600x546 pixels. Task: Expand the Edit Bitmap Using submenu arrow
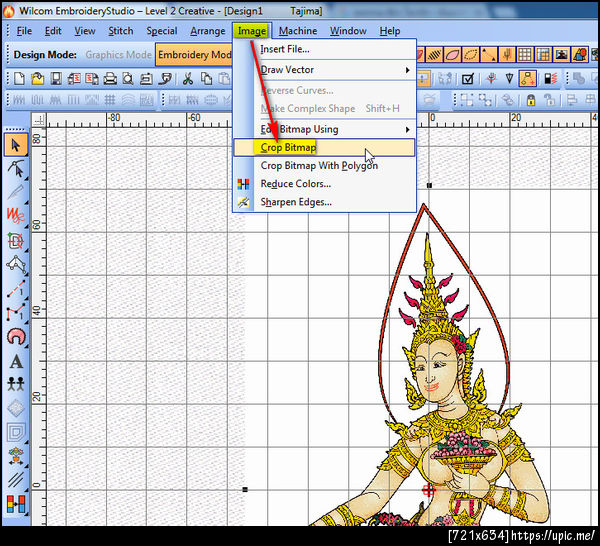[x=408, y=130]
